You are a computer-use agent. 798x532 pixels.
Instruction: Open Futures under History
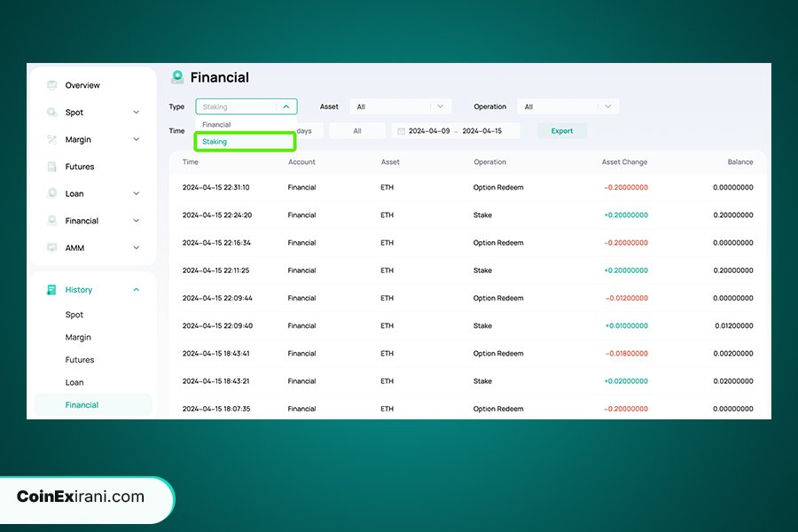coord(80,359)
